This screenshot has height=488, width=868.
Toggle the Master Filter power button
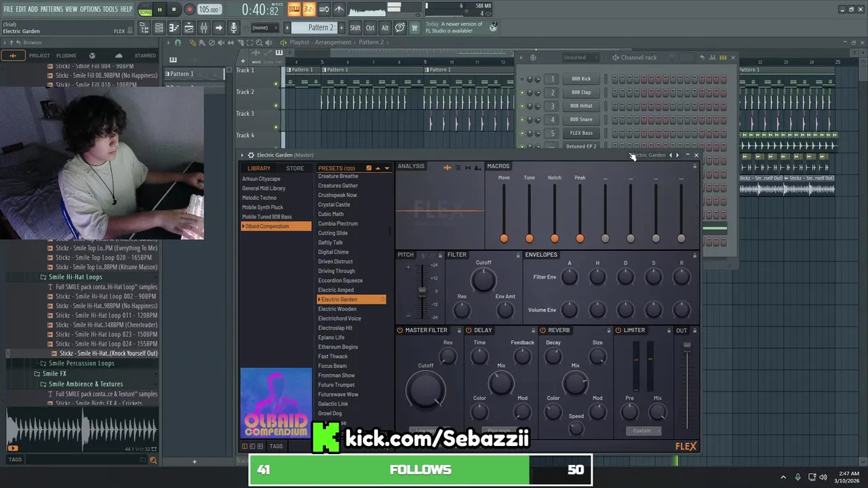tap(400, 331)
